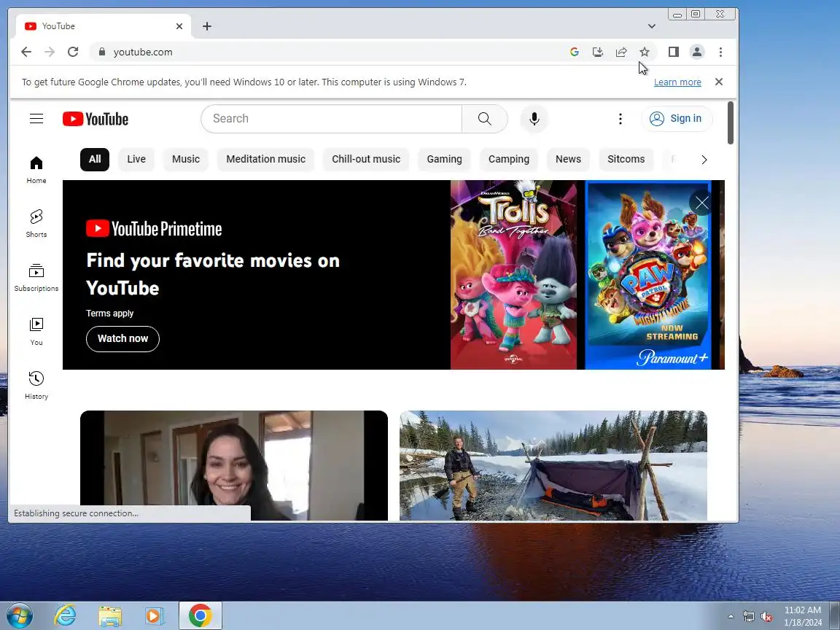The height and width of the screenshot is (630, 840).
Task: Close the YouTube tab
Action: pos(179,26)
